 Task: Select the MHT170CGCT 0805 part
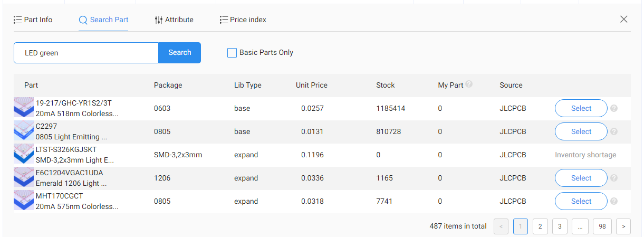click(x=581, y=201)
